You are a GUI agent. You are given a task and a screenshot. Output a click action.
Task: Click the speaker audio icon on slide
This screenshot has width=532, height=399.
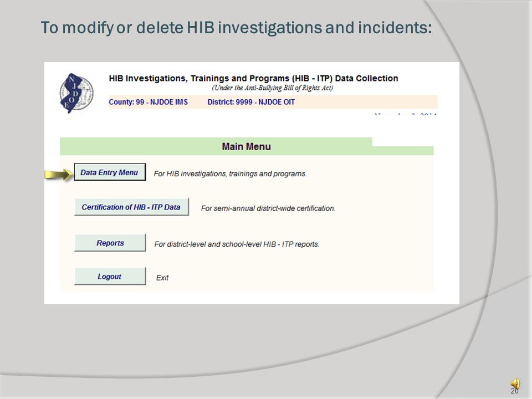pos(515,384)
